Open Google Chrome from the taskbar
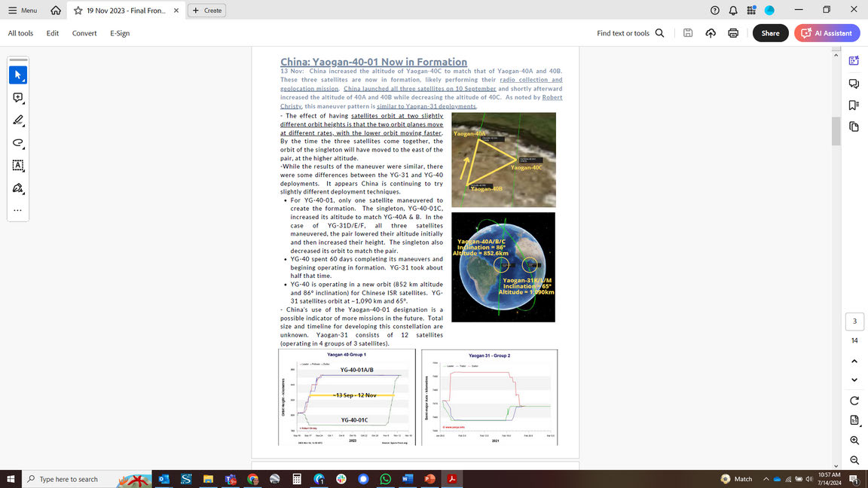The image size is (868, 488). point(252,479)
